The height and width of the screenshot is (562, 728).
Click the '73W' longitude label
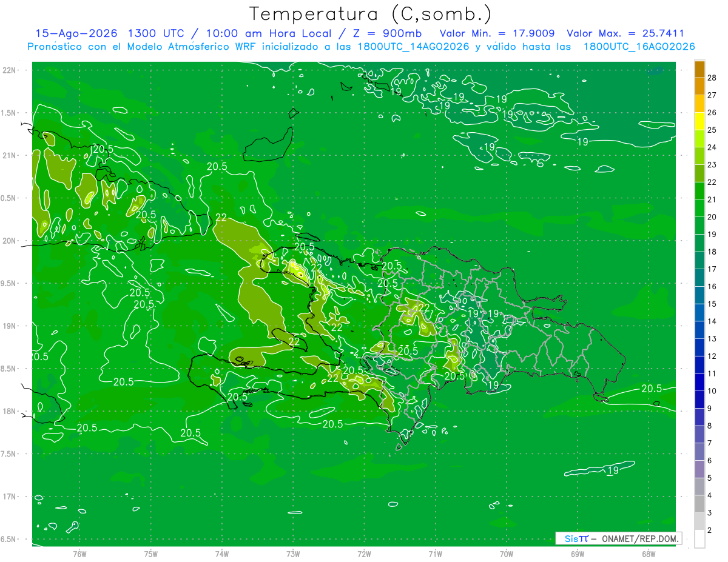293,554
